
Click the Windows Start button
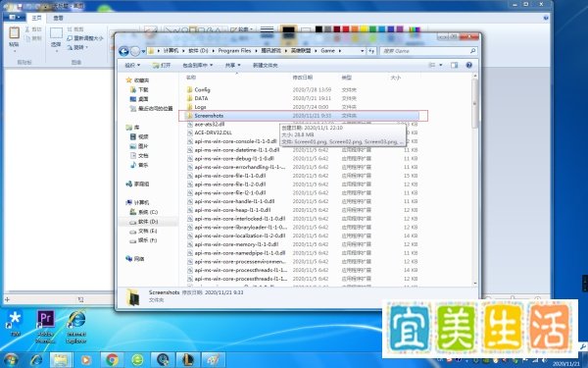click(x=11, y=360)
